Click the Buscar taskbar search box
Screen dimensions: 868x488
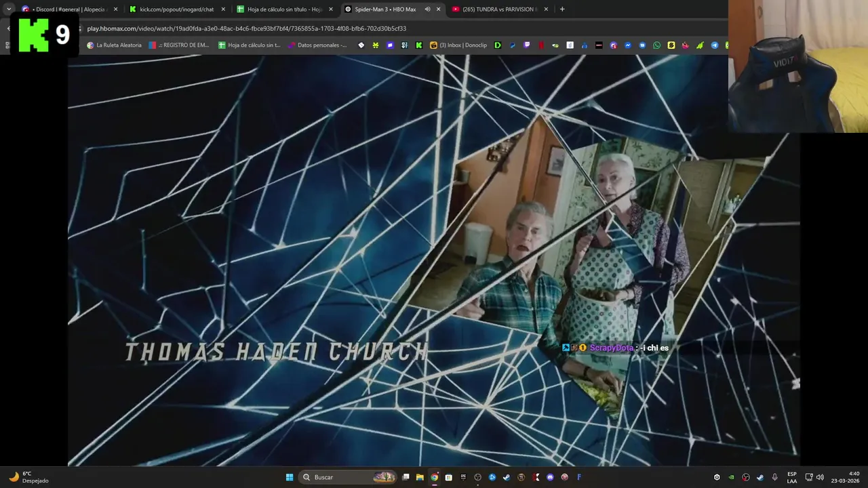tap(348, 477)
